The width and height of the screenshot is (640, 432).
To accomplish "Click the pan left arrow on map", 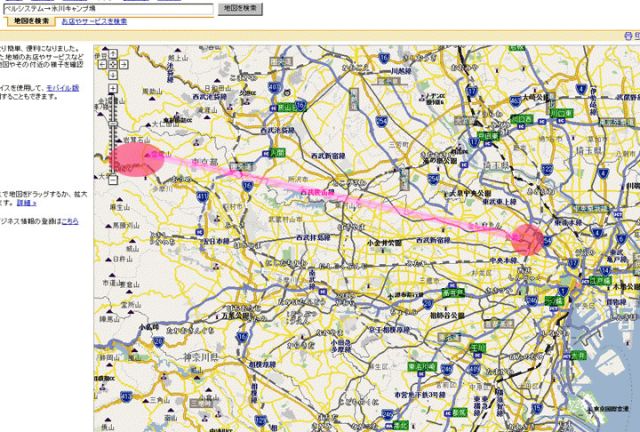I will [103, 63].
